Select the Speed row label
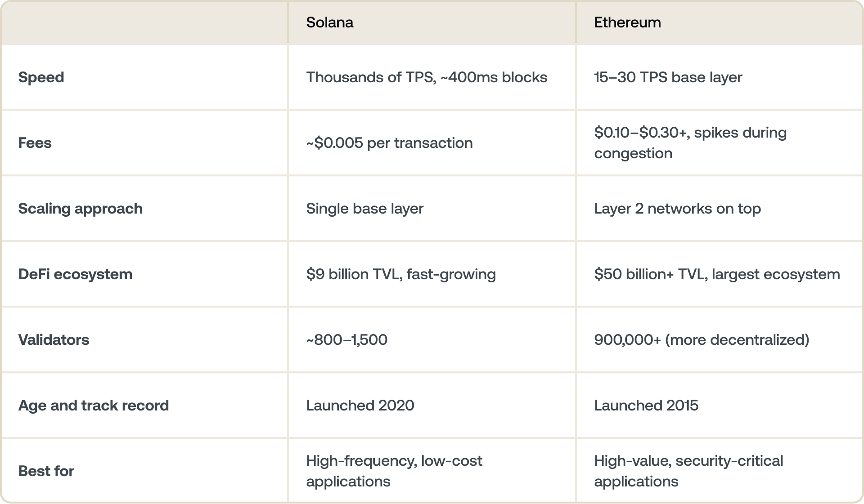 [x=41, y=77]
